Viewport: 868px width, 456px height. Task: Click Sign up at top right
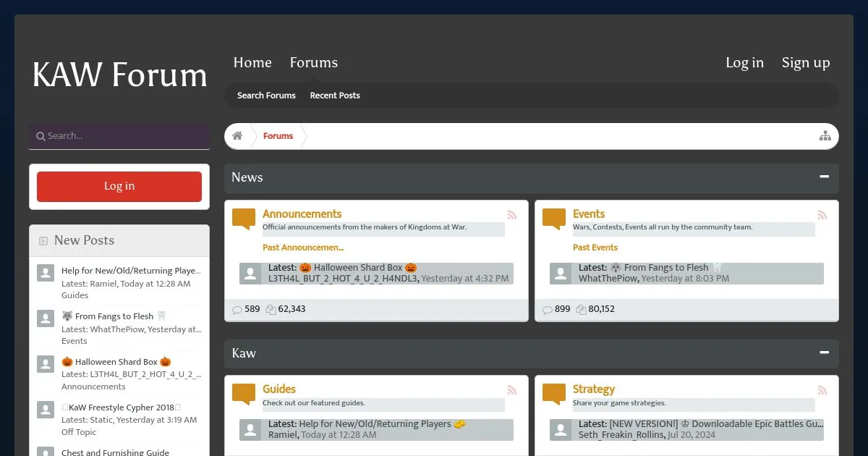pos(806,63)
